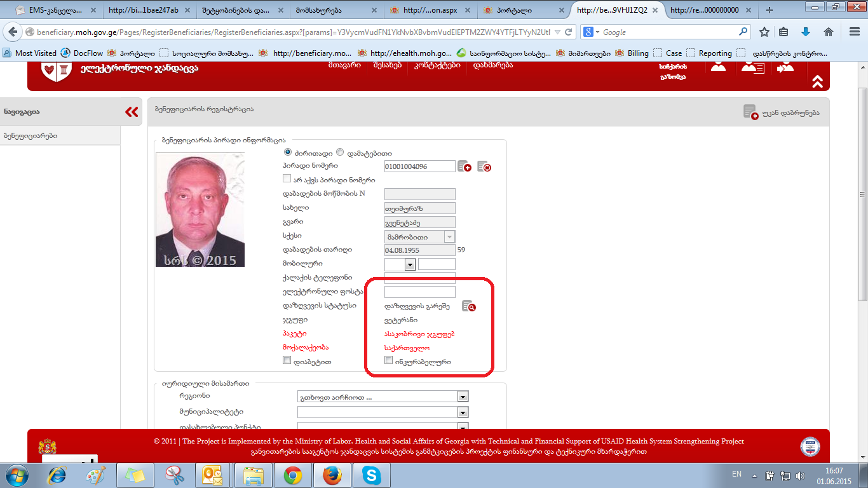868x488 pixels.
Task: Select ბენეფიციარები in the navigation panel
Action: click(x=31, y=135)
